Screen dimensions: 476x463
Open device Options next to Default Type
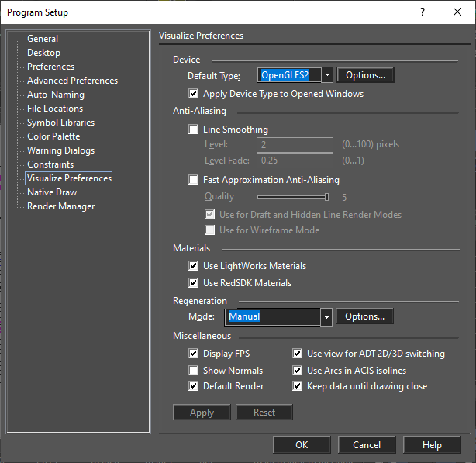click(365, 75)
